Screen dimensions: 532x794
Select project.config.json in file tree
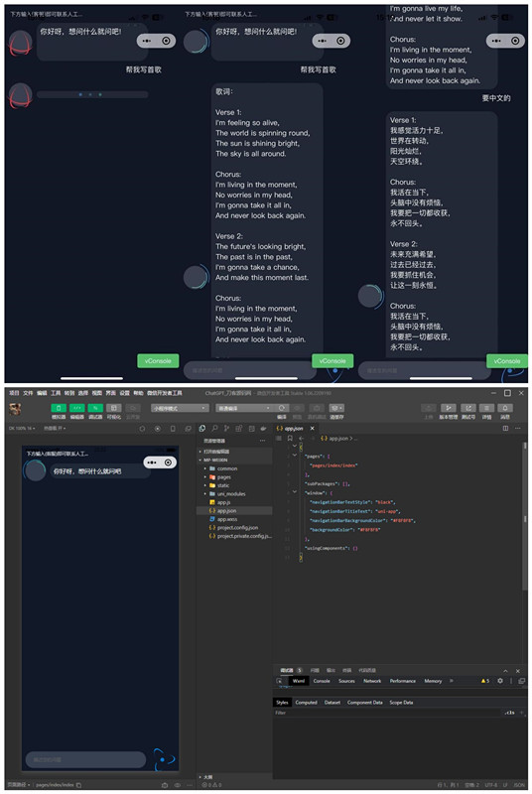[237, 528]
